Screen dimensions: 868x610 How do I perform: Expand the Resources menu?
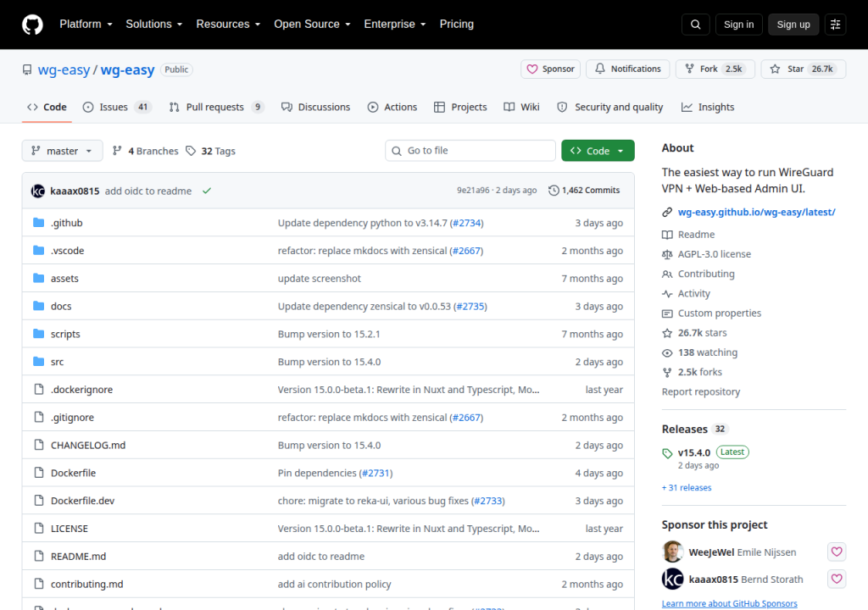coord(228,25)
